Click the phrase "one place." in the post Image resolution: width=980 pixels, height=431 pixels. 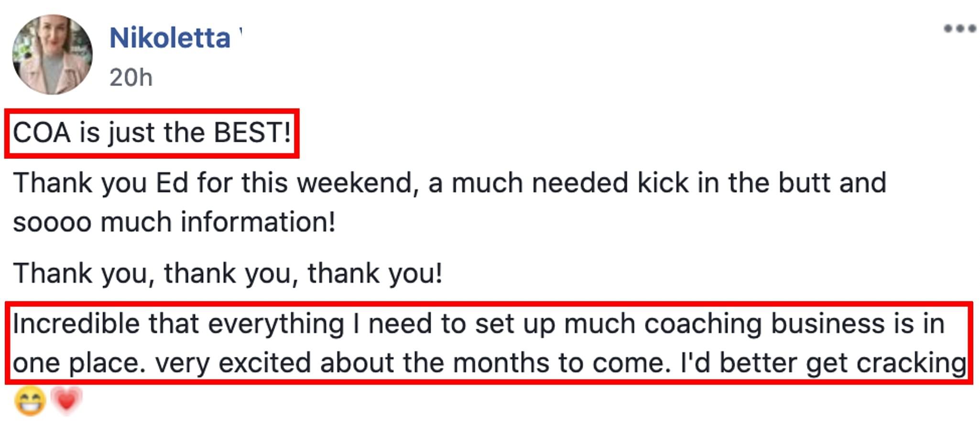[x=79, y=363]
